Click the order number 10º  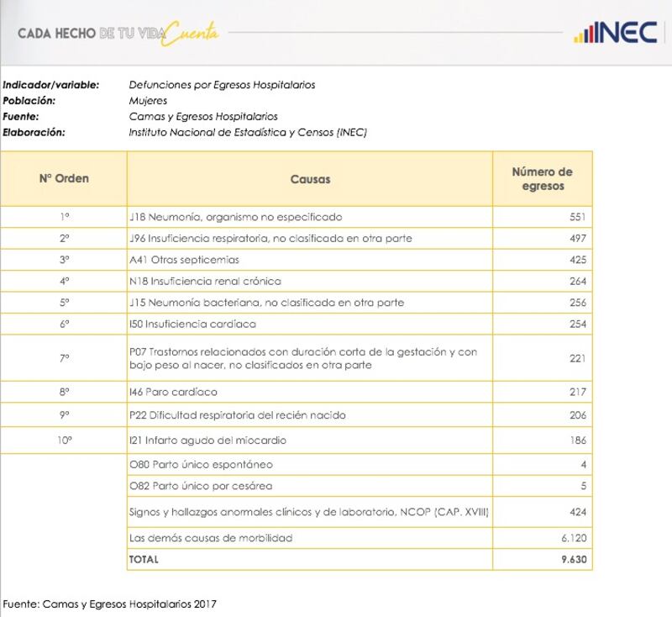(x=65, y=440)
